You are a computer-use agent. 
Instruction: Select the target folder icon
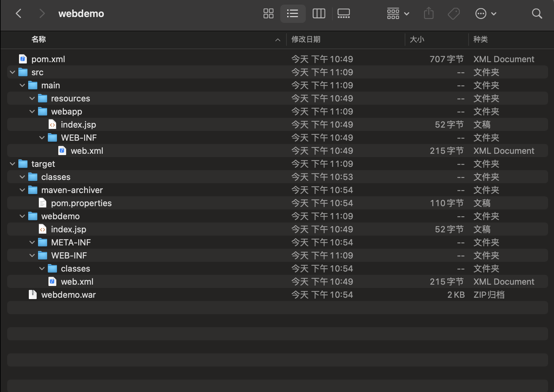tap(23, 164)
